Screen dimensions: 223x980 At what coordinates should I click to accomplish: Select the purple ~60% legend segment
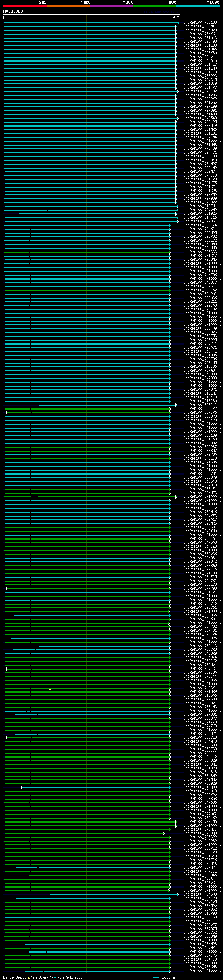[x=111, y=6]
